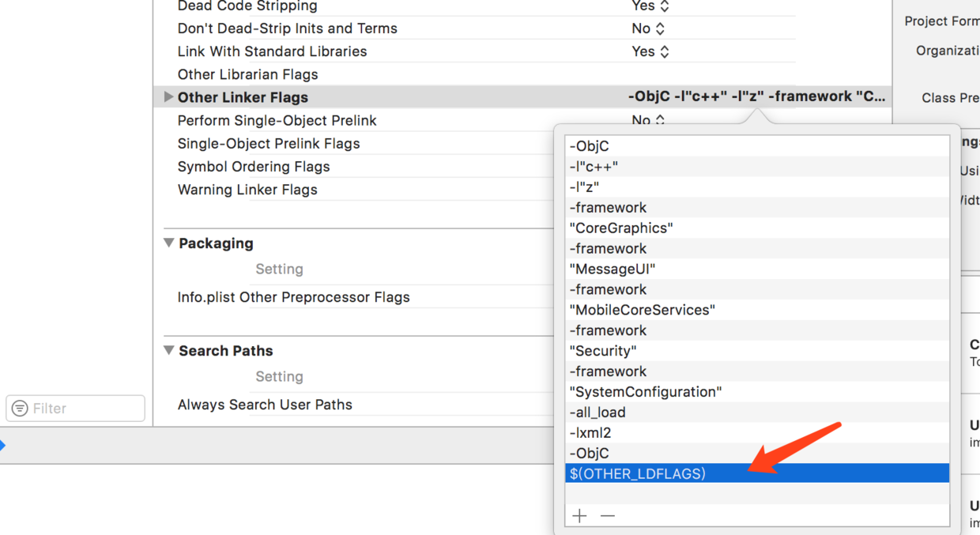Select the -framework entry directly above "MobileCoreServices"
Viewport: 980px width, 535px height.
(x=758, y=289)
